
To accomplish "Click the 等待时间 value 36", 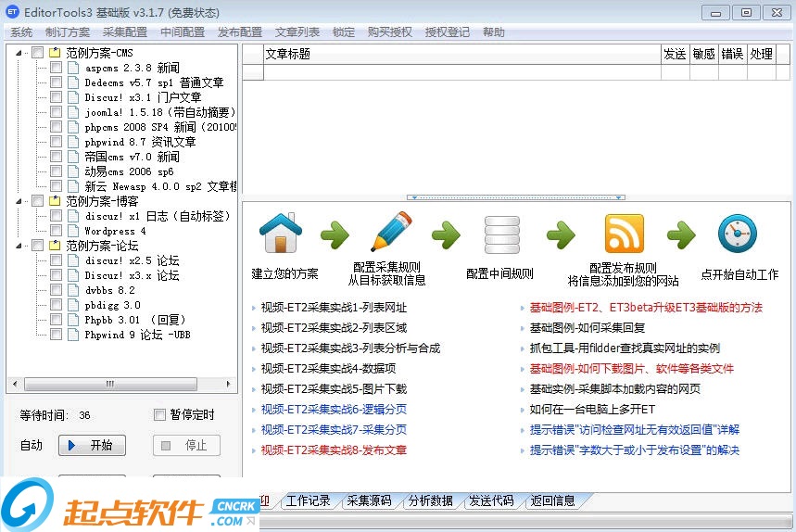I will click(84, 415).
